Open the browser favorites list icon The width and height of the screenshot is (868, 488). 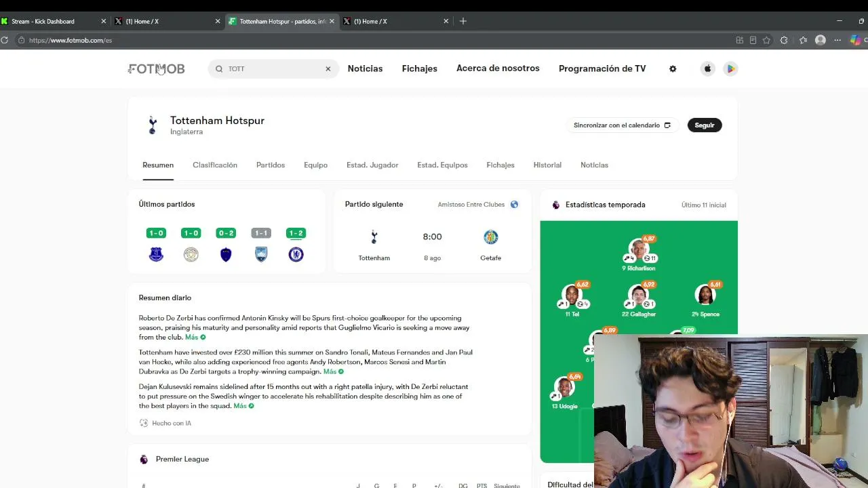point(803,41)
